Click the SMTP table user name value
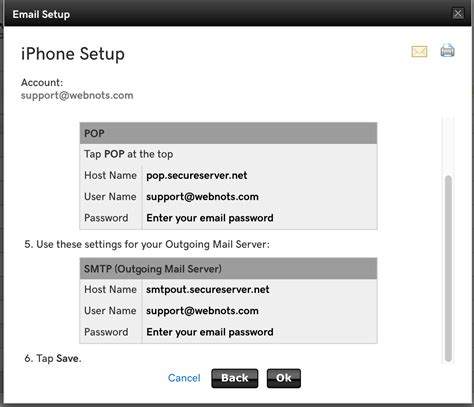The height and width of the screenshot is (407, 474). click(x=202, y=311)
